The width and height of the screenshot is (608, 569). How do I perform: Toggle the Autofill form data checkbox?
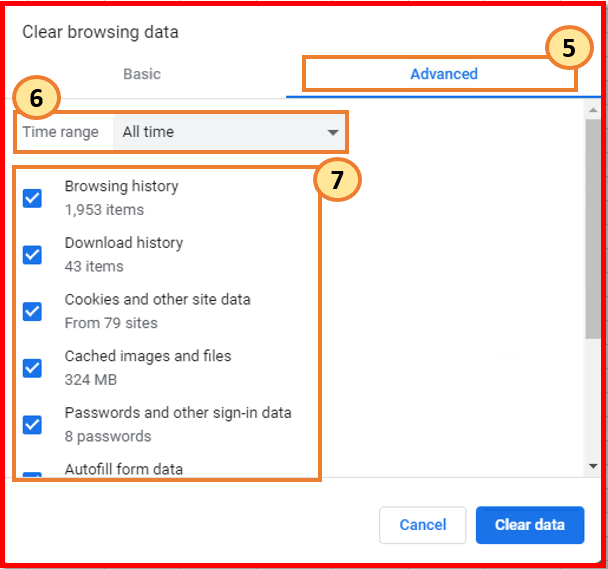click(33, 475)
